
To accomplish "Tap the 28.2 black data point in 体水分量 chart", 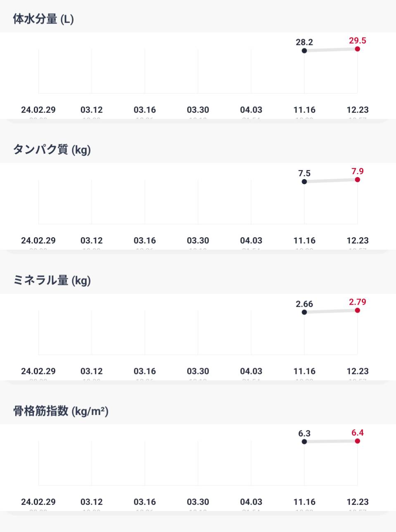I will click(x=304, y=51).
